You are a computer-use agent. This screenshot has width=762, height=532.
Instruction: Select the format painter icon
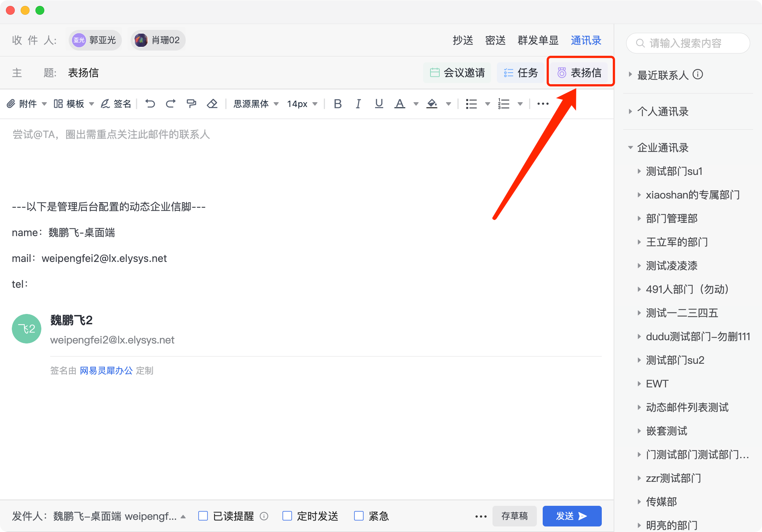(191, 104)
